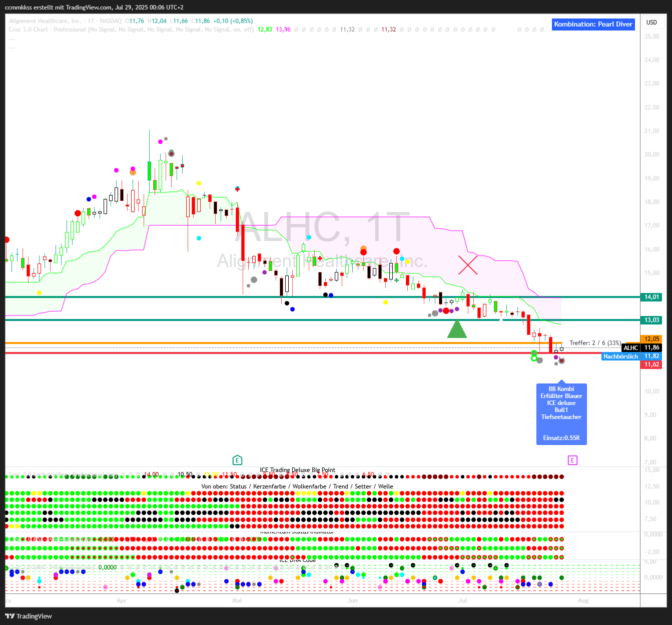Select the large red dot below Nachbörslich line
Image resolution: width=672 pixels, height=625 pixels.
(561, 360)
